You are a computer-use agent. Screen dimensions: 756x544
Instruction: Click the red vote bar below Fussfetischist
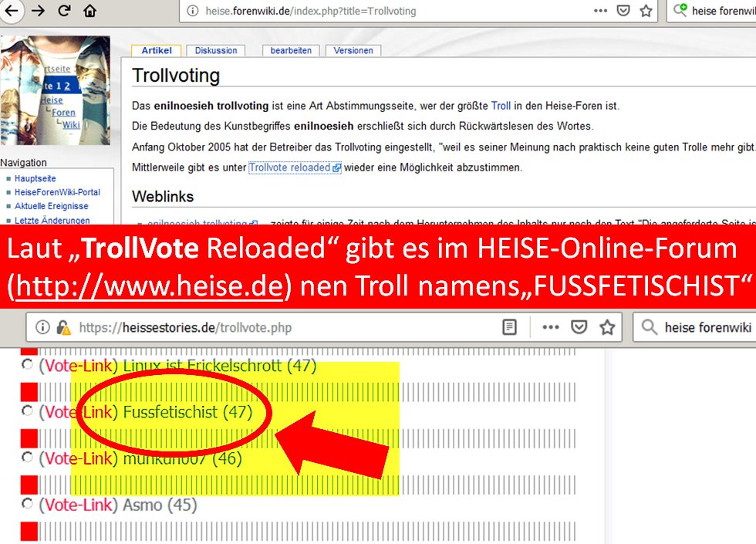29,438
